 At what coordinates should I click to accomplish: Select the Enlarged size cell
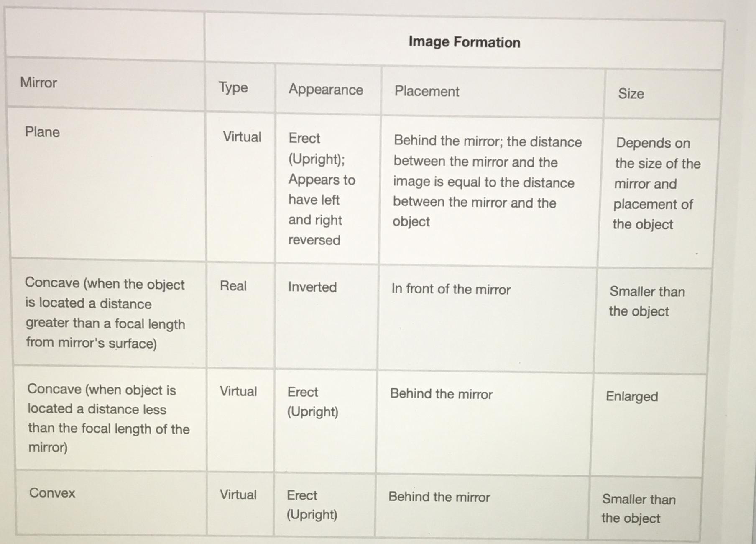tap(632, 396)
